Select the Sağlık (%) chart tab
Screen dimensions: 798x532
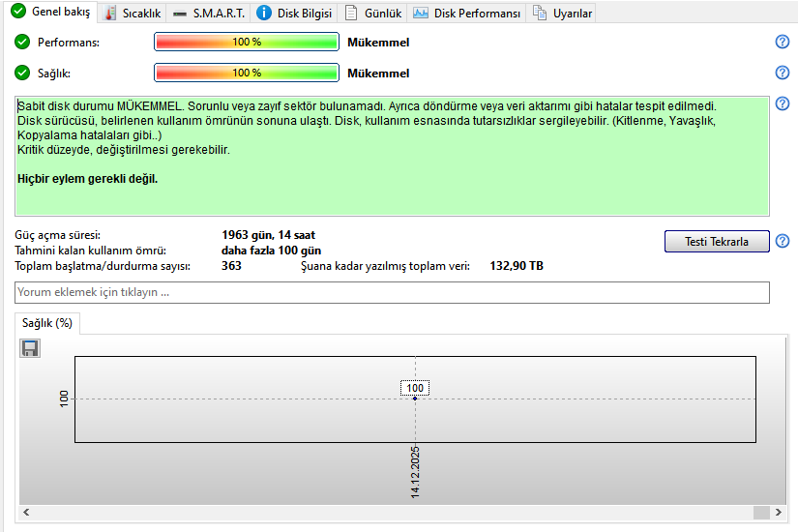(47, 323)
